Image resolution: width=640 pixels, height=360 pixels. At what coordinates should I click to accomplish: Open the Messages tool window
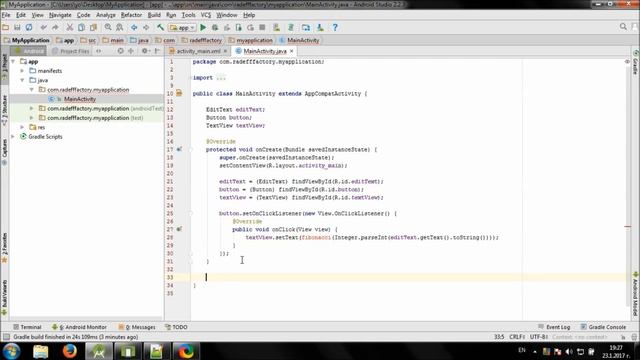pyautogui.click(x=137, y=327)
